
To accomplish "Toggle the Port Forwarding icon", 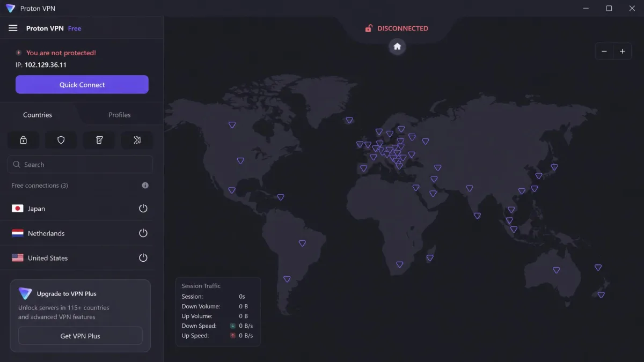I will tap(137, 140).
